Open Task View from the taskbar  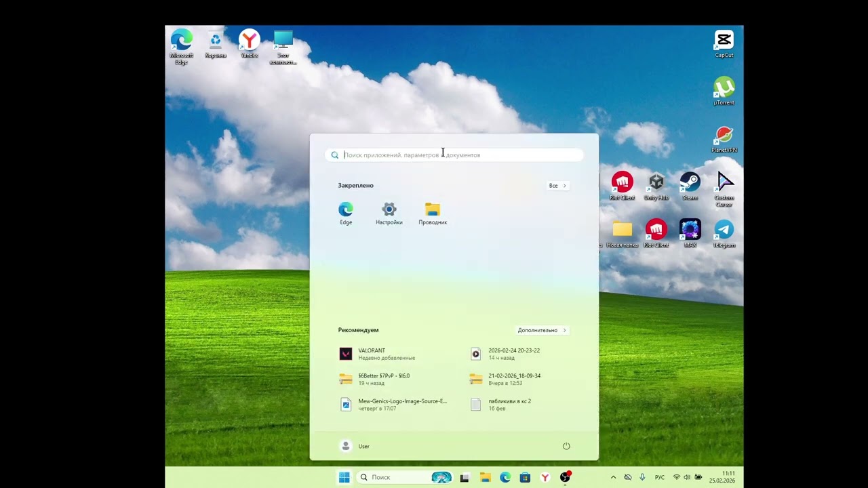click(465, 477)
